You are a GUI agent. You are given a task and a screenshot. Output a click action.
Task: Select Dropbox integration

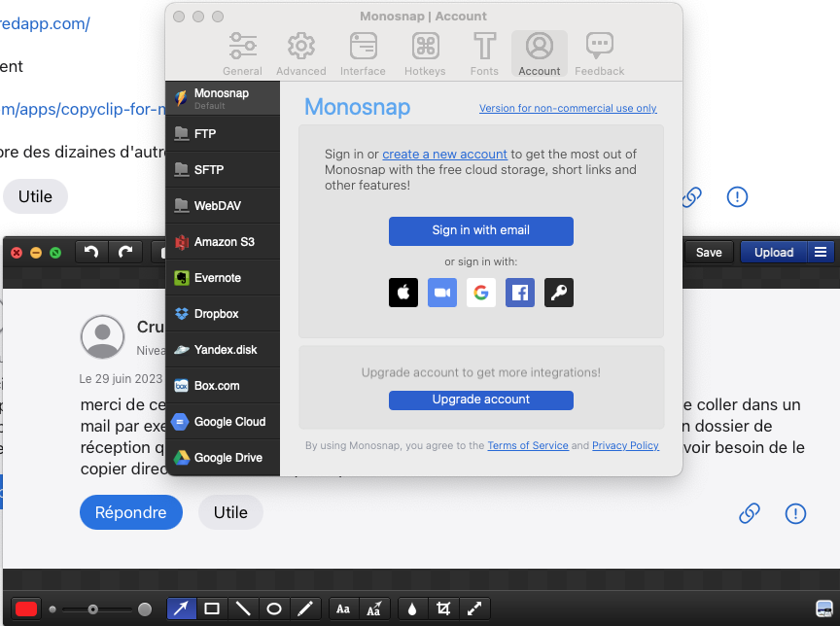click(223, 313)
